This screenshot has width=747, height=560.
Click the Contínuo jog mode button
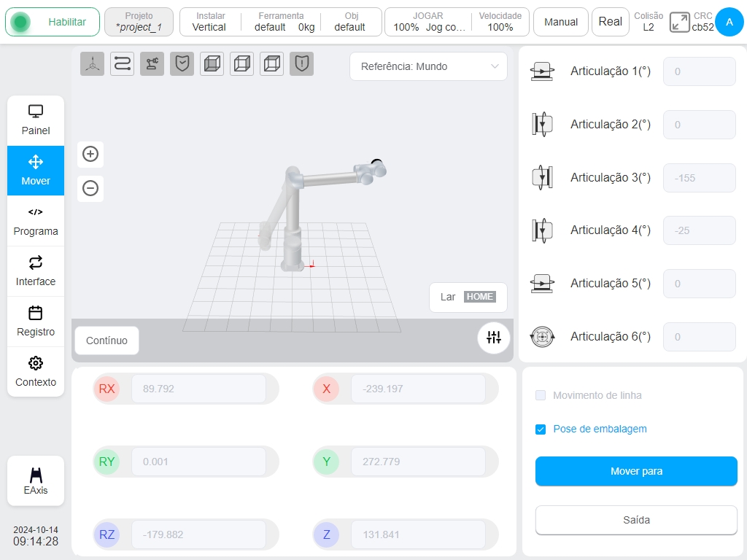coord(107,341)
